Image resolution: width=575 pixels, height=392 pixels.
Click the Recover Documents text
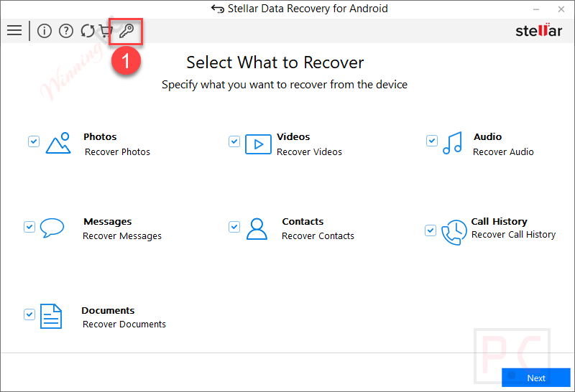tap(124, 325)
